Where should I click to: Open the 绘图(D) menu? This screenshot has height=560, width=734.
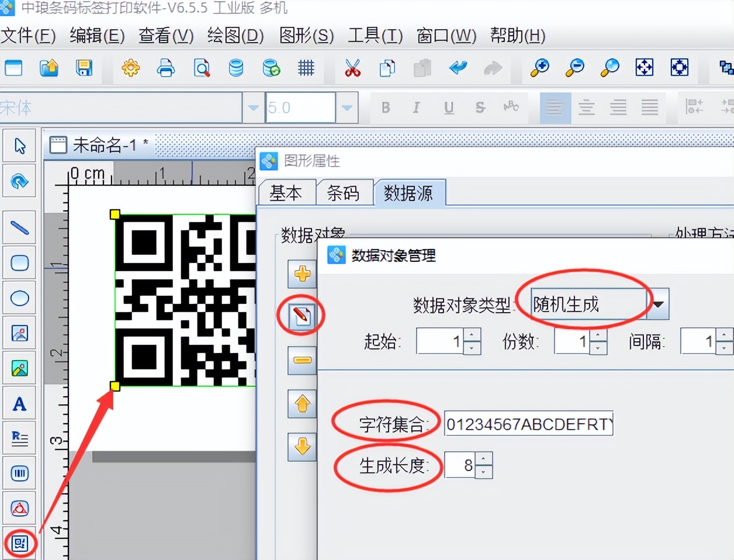pos(236,36)
